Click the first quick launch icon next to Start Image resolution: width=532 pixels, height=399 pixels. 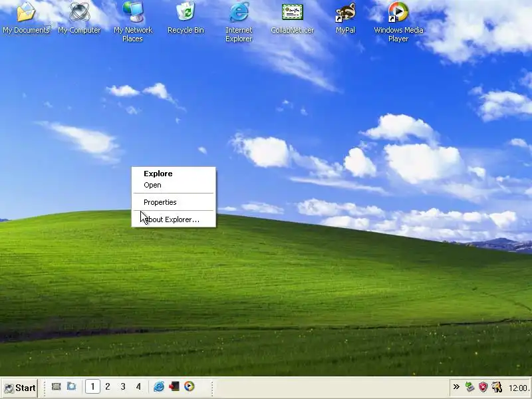(x=56, y=386)
